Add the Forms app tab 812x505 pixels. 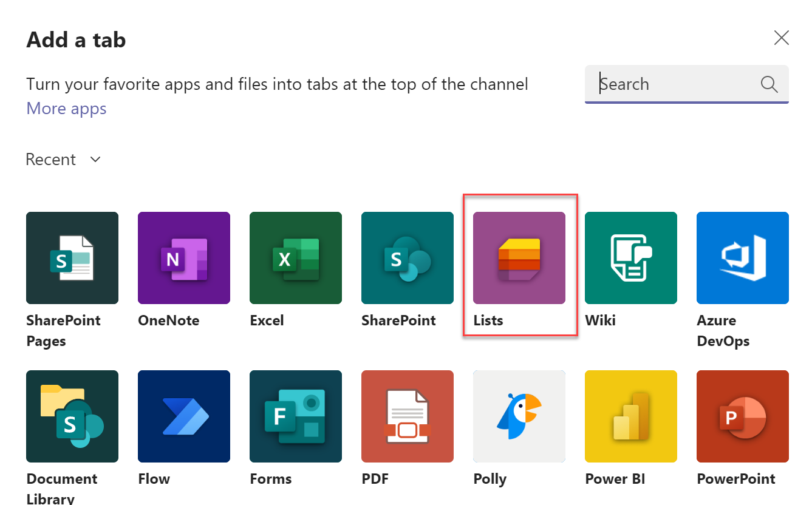pos(296,416)
